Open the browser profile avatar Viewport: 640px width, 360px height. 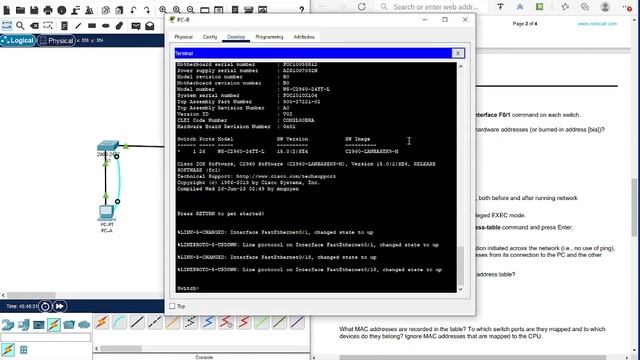[x=605, y=7]
